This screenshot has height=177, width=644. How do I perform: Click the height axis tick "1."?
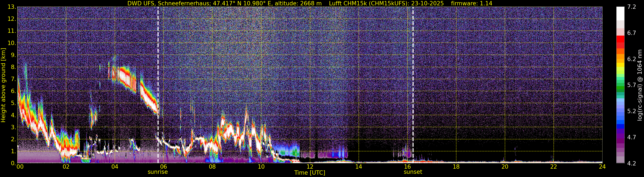[x=13, y=151]
